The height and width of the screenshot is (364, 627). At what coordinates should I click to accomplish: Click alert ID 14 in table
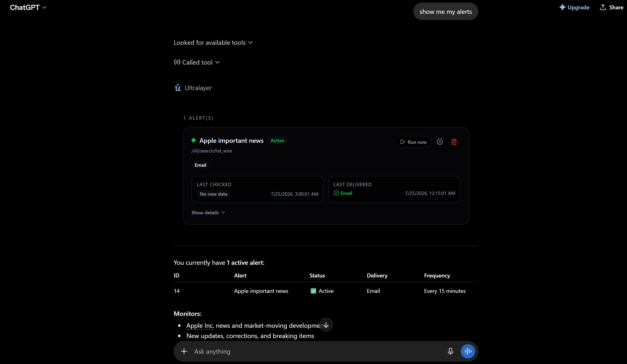pos(177,291)
